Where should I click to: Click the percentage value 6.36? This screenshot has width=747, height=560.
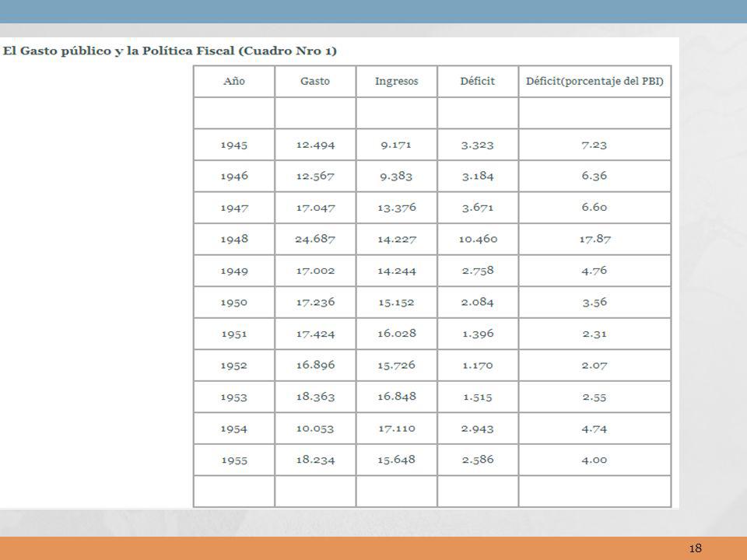594,176
